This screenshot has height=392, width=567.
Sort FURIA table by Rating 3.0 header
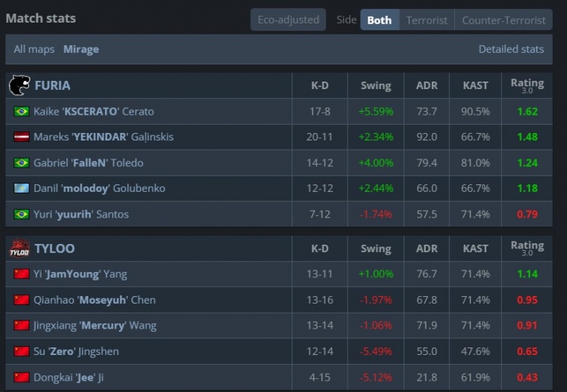click(x=527, y=85)
